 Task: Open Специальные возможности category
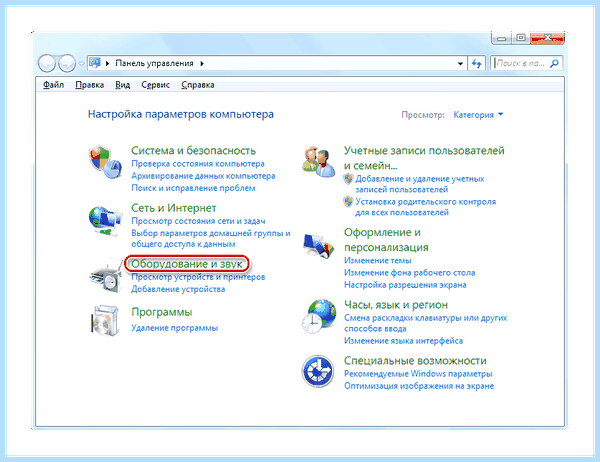[415, 361]
